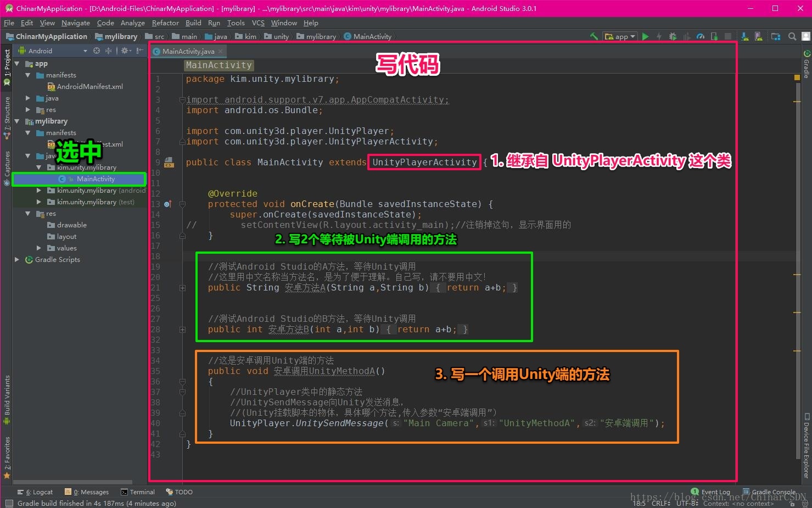Open the Build menu
Screen dimensions: 812x508
pyautogui.click(x=193, y=23)
